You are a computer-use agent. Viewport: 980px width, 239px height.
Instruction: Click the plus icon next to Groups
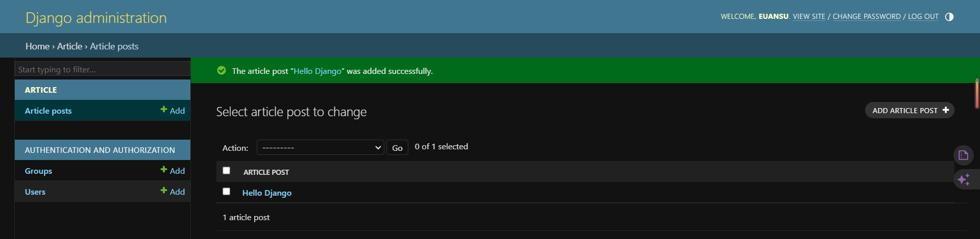[x=164, y=170]
